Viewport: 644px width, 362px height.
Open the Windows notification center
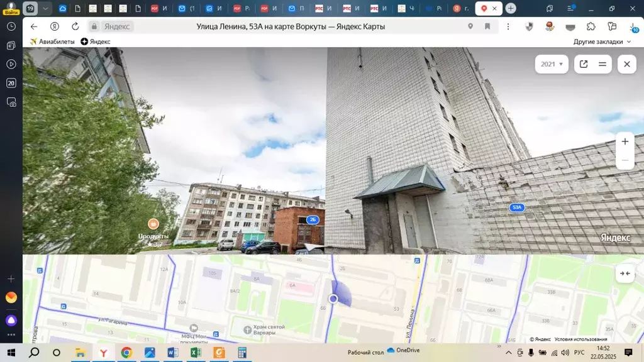(628, 353)
